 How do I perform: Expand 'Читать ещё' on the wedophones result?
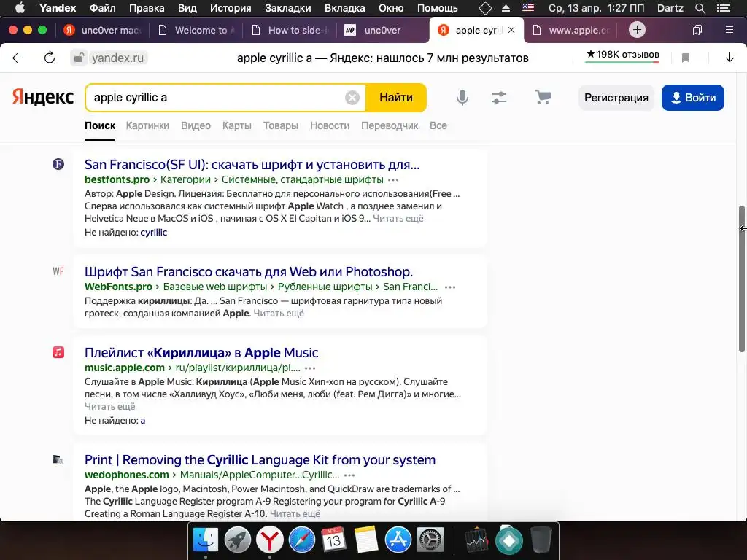[295, 514]
